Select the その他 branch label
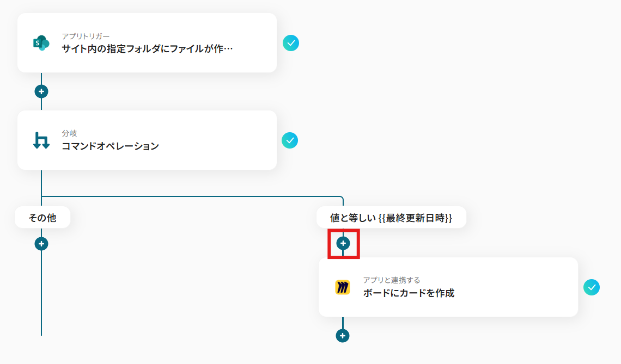Image resolution: width=621 pixels, height=364 pixels. point(42,217)
